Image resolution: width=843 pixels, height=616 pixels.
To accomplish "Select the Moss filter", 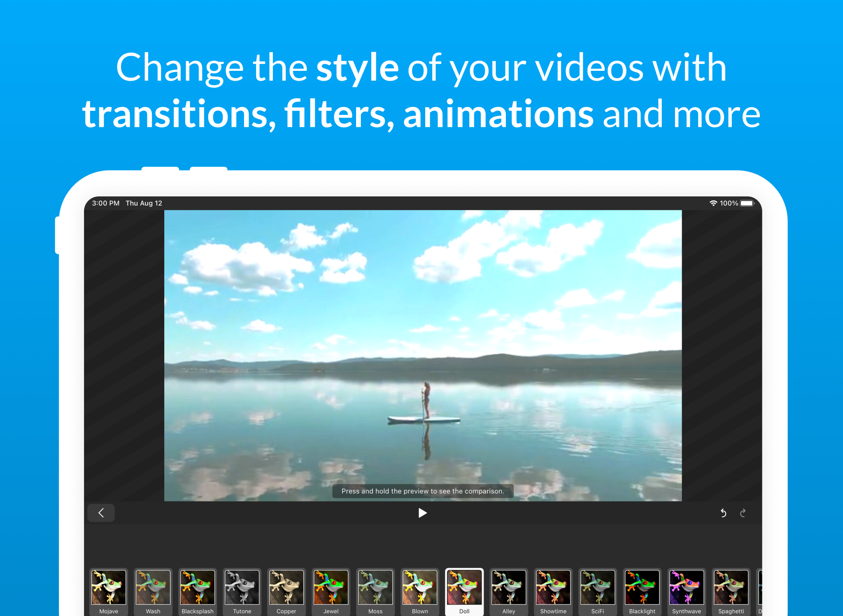I will [x=375, y=588].
